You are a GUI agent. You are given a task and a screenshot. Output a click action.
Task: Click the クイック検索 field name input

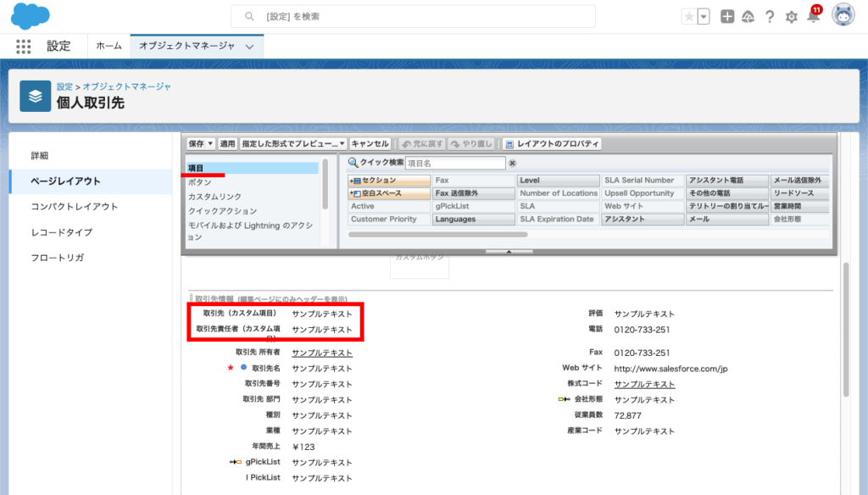(x=455, y=163)
